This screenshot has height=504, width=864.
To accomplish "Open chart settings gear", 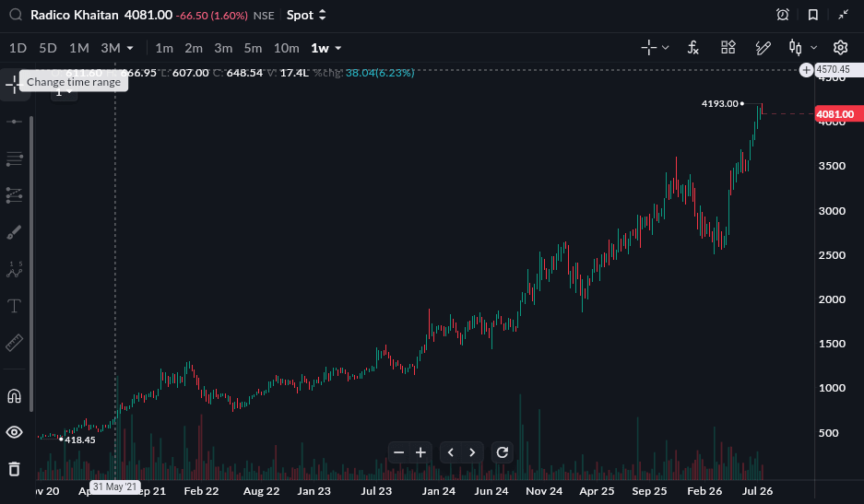I will tap(840, 48).
